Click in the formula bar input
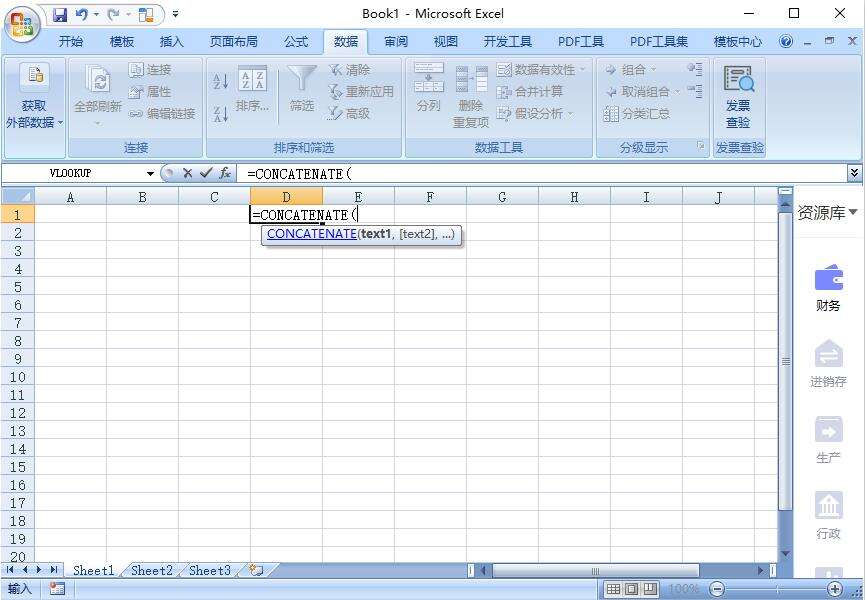 pyautogui.click(x=542, y=174)
